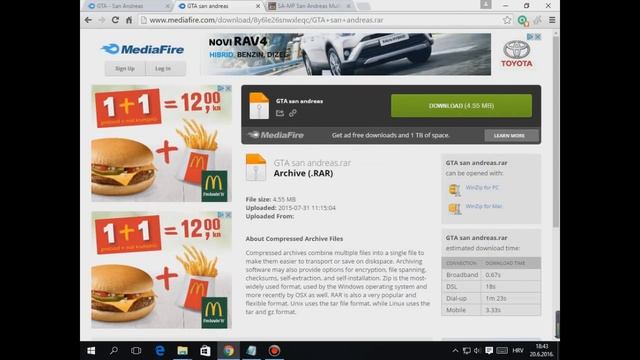Click the network icon in the system tray
Screen dimensions: 640x360
(467, 351)
